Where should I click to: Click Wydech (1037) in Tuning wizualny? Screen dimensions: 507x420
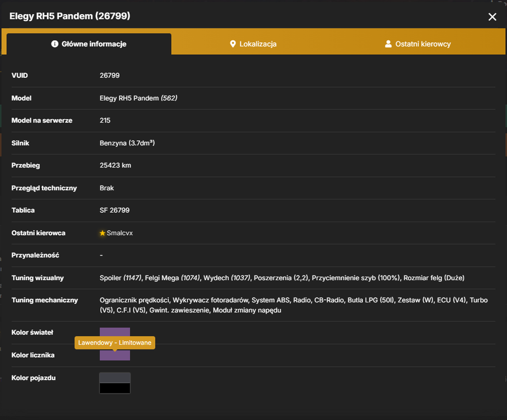[227, 278]
